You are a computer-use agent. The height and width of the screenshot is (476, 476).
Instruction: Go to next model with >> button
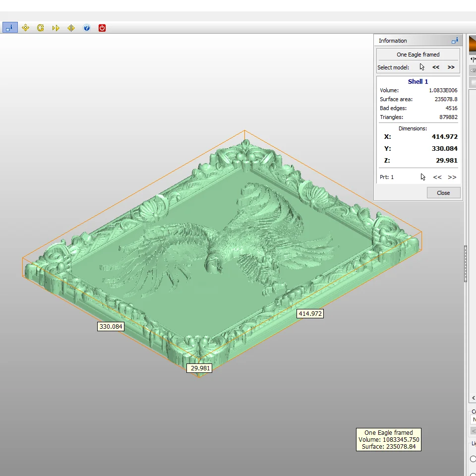coord(451,67)
